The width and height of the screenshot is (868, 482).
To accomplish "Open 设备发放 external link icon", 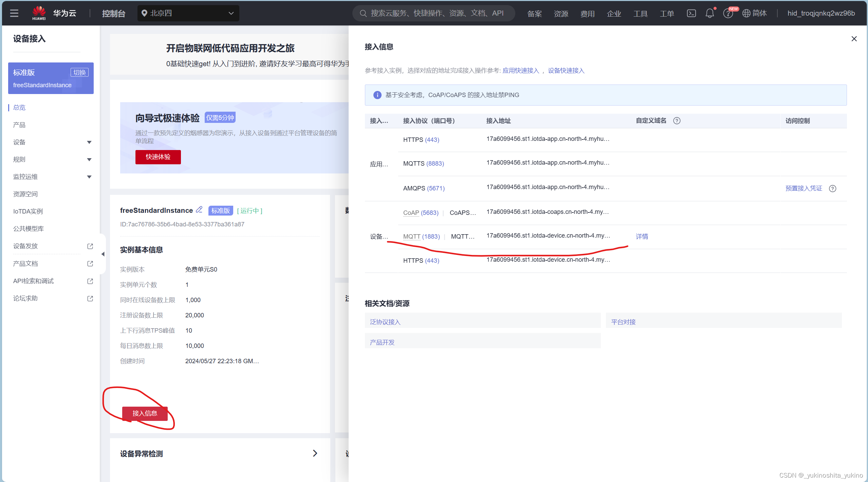I will coord(90,246).
